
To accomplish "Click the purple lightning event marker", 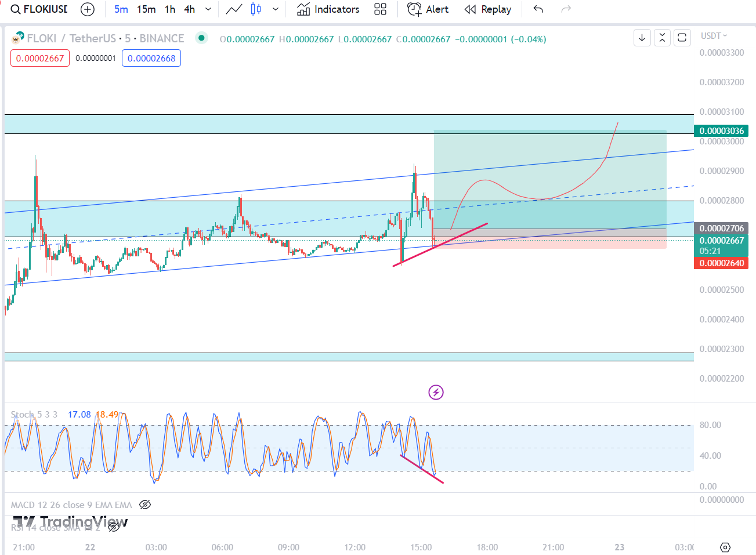I will click(436, 393).
